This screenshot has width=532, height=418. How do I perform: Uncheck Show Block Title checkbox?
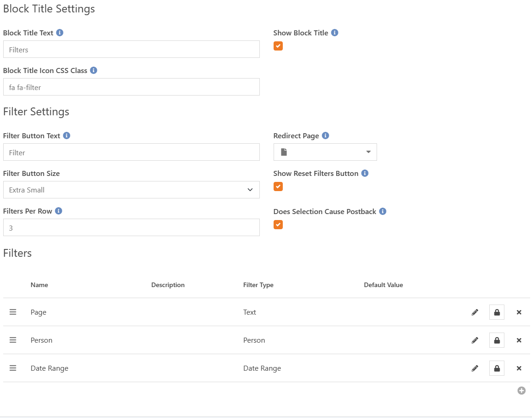coord(278,46)
